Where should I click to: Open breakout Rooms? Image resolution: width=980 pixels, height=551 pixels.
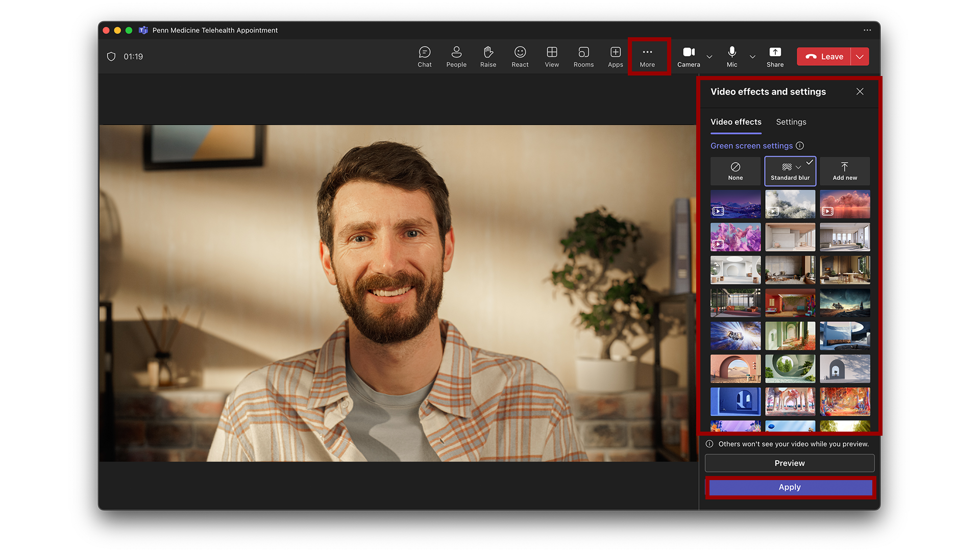tap(583, 56)
